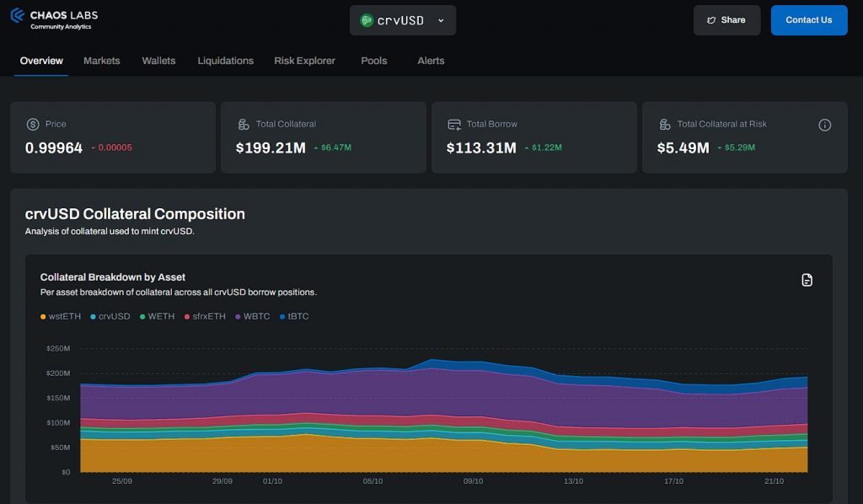The width and height of the screenshot is (863, 504).
Task: Click the 21/10 x-axis date label
Action: pos(774,481)
